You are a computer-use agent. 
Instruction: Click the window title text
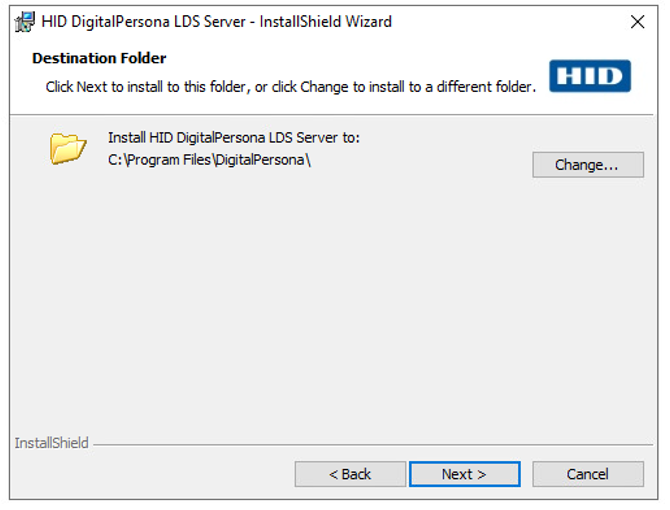216,22
